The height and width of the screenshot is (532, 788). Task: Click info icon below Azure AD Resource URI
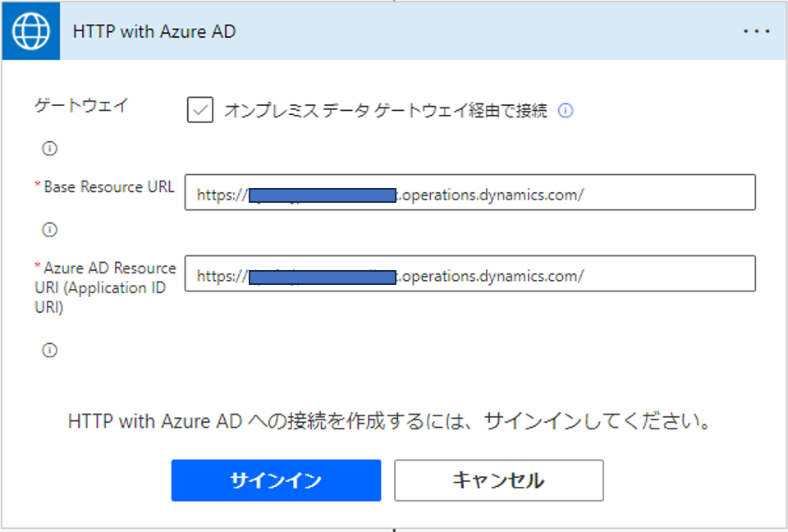49,350
